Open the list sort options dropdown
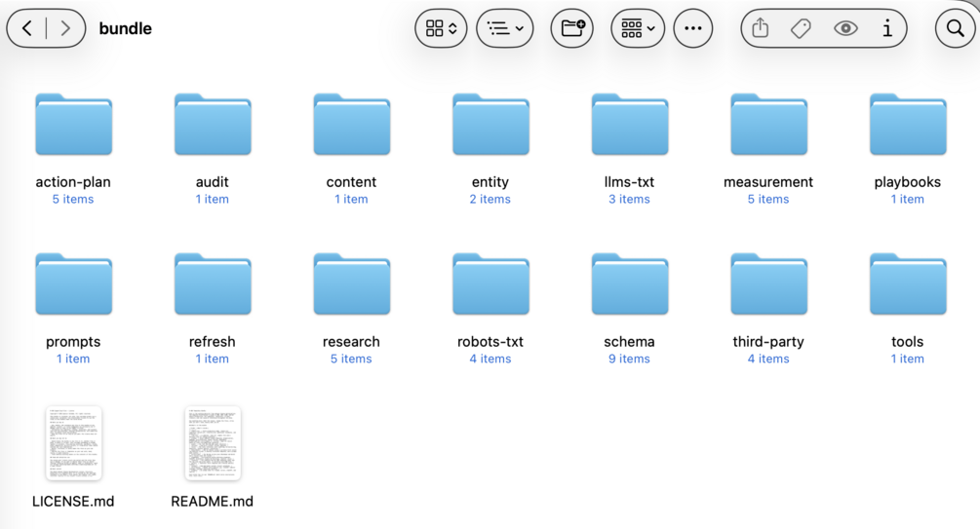This screenshot has width=980, height=529. tap(505, 28)
